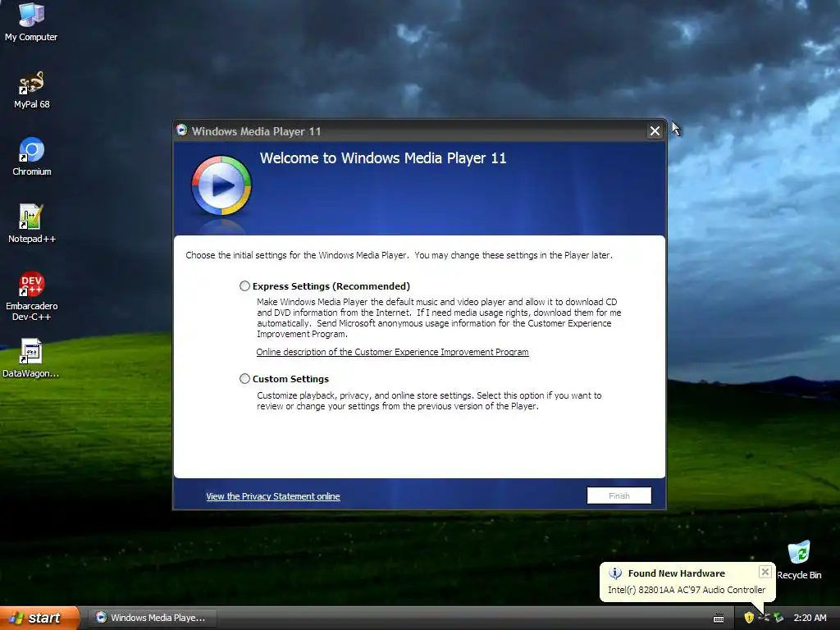Click the 2:20 AM system clock

pyautogui.click(x=810, y=618)
